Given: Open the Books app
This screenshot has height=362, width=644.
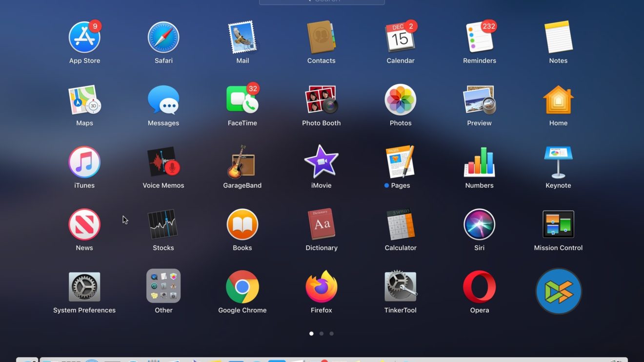Looking at the screenshot, I should [x=242, y=224].
